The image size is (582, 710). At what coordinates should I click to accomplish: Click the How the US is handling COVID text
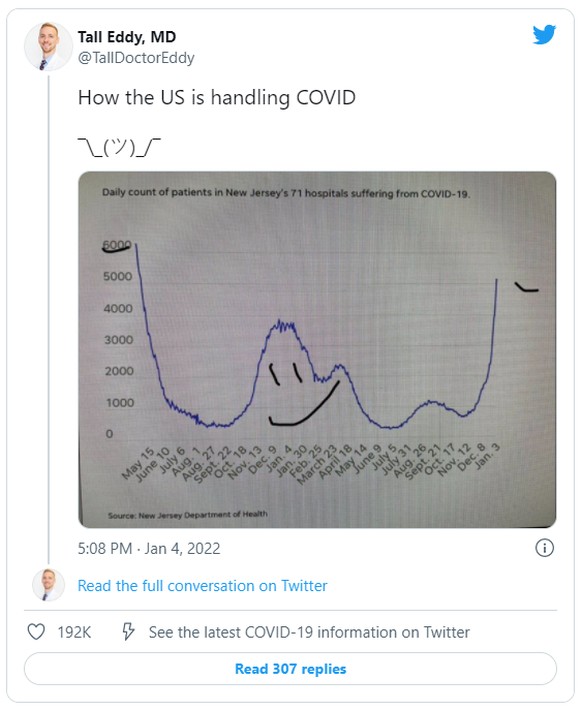tap(216, 97)
